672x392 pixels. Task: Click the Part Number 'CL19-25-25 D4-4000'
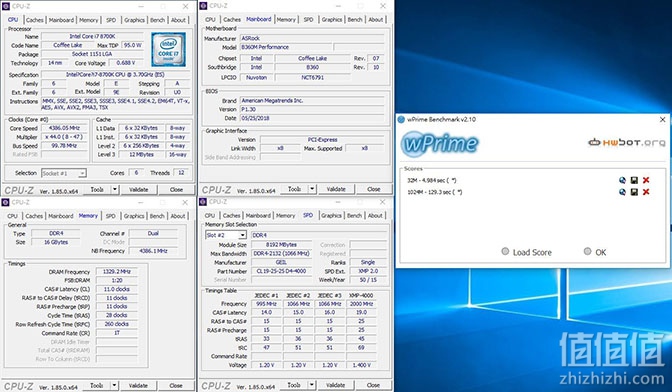point(281,271)
